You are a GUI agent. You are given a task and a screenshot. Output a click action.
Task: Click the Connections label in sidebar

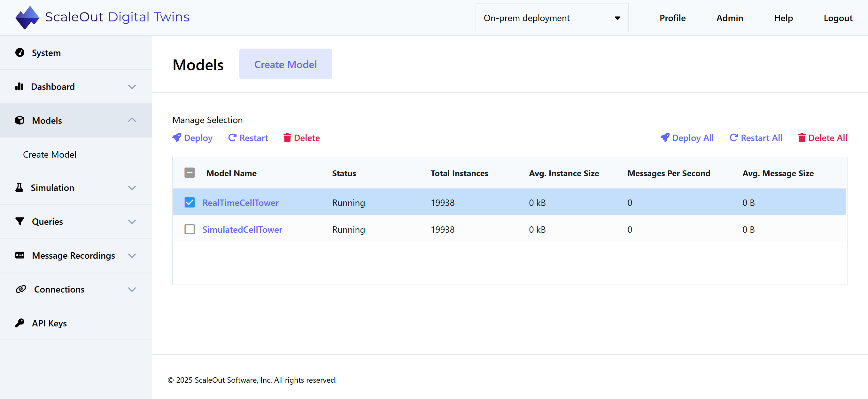click(x=59, y=289)
